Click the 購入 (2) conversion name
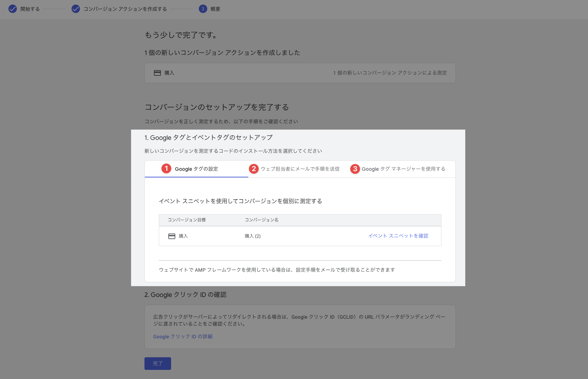 pos(252,236)
